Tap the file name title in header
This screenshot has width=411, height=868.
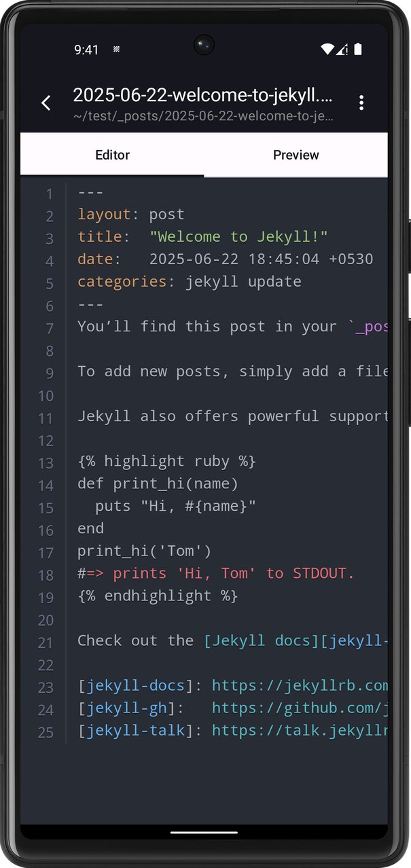click(202, 96)
